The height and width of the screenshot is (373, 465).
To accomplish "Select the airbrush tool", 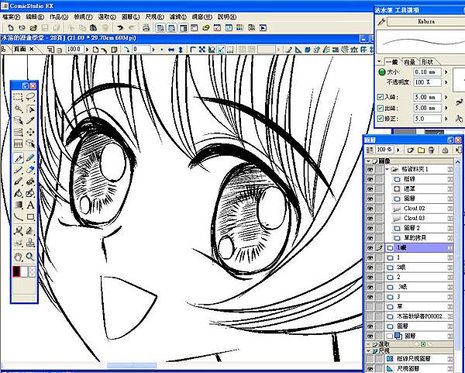I will [30, 182].
